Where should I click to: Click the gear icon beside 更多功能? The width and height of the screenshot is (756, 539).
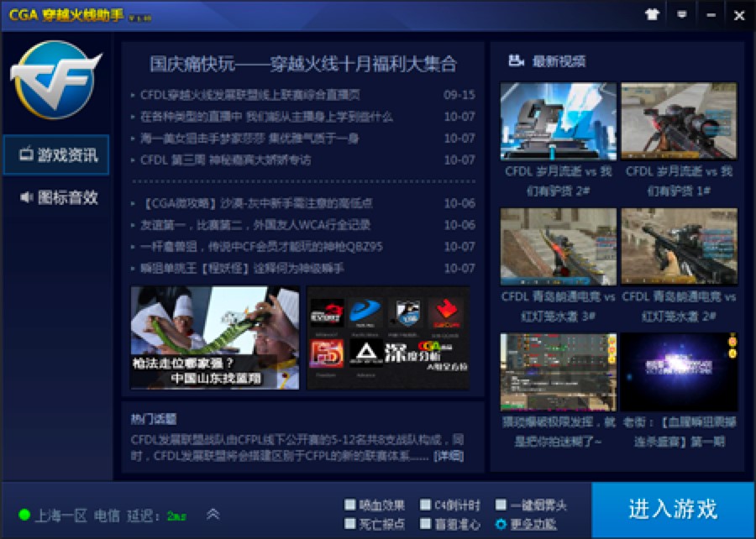click(x=501, y=524)
